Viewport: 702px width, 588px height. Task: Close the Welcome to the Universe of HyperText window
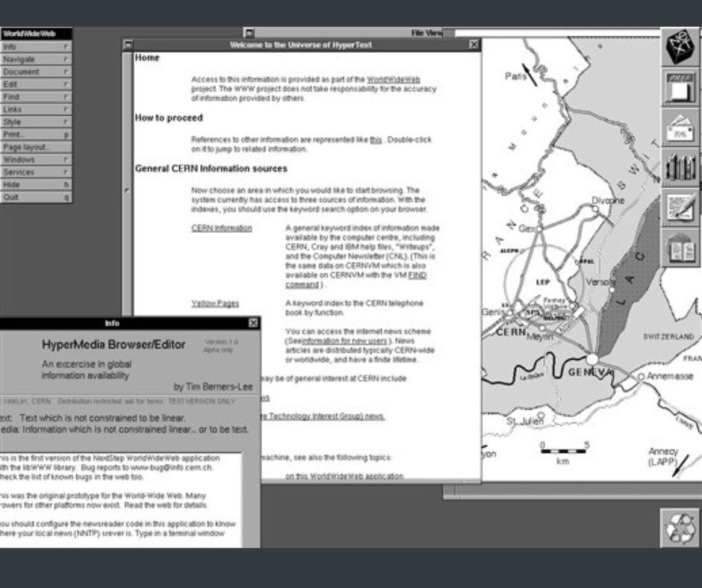(473, 45)
